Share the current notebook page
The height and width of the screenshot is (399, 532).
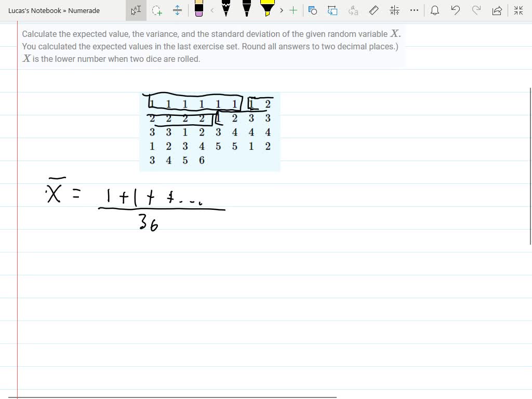coord(497,10)
